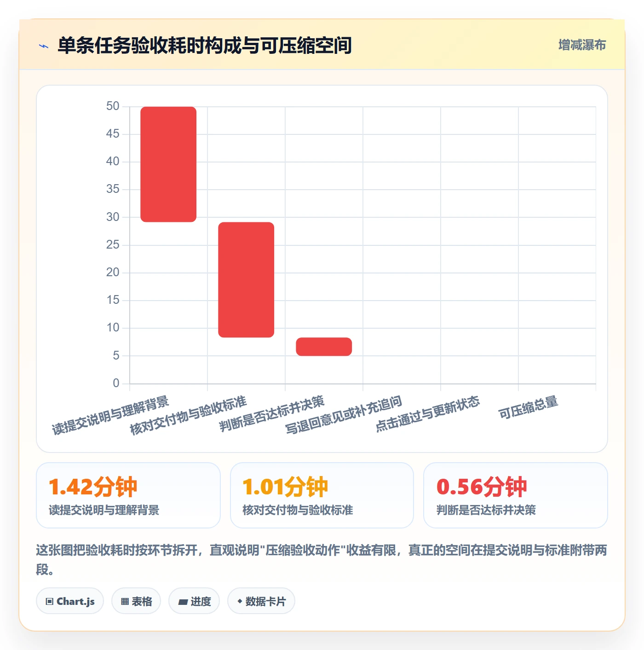Click the 数据卡片 tag chip
The width and height of the screenshot is (644, 650).
261,601
